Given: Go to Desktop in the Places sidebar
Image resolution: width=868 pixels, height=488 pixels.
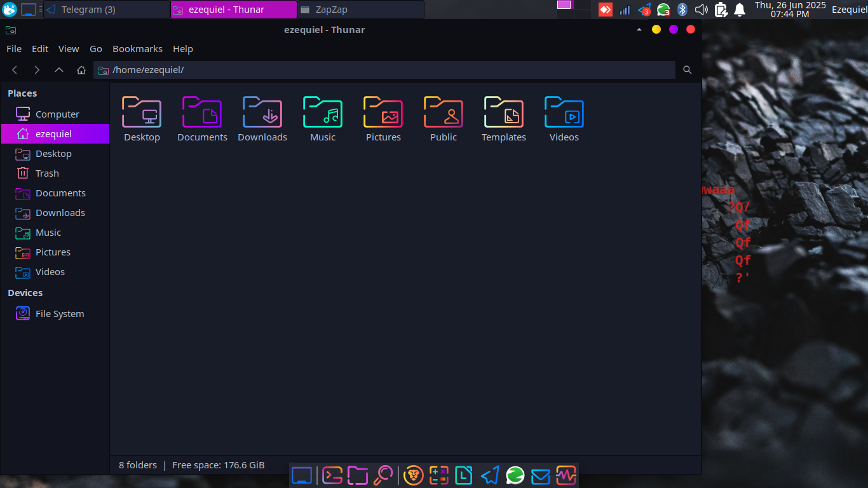Looking at the screenshot, I should point(55,154).
